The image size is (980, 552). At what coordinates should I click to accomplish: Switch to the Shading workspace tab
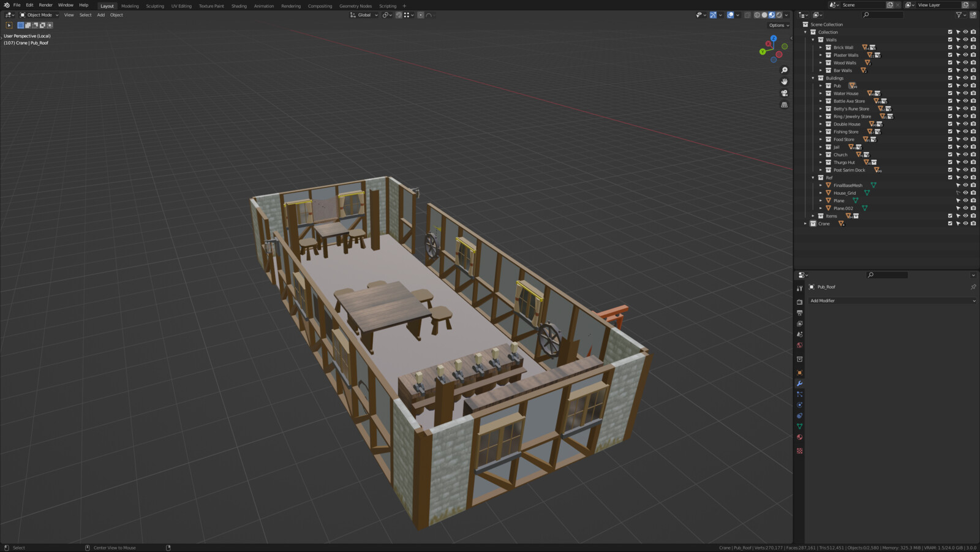coord(239,6)
